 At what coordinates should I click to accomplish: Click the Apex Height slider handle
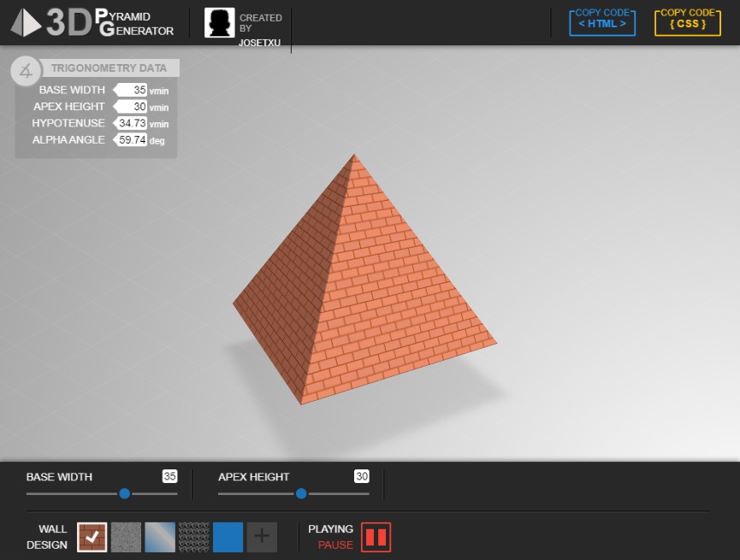(x=301, y=493)
